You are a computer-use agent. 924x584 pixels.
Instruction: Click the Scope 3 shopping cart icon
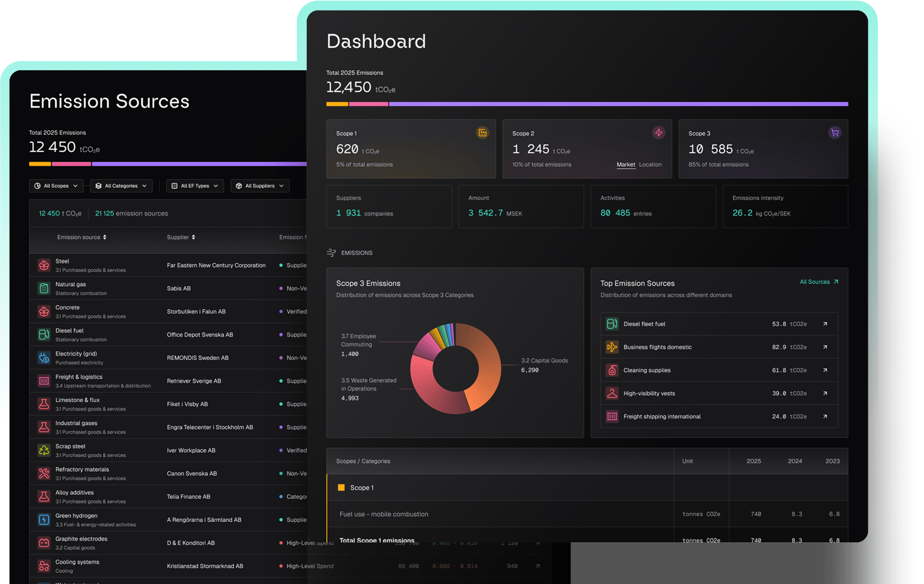coord(834,133)
